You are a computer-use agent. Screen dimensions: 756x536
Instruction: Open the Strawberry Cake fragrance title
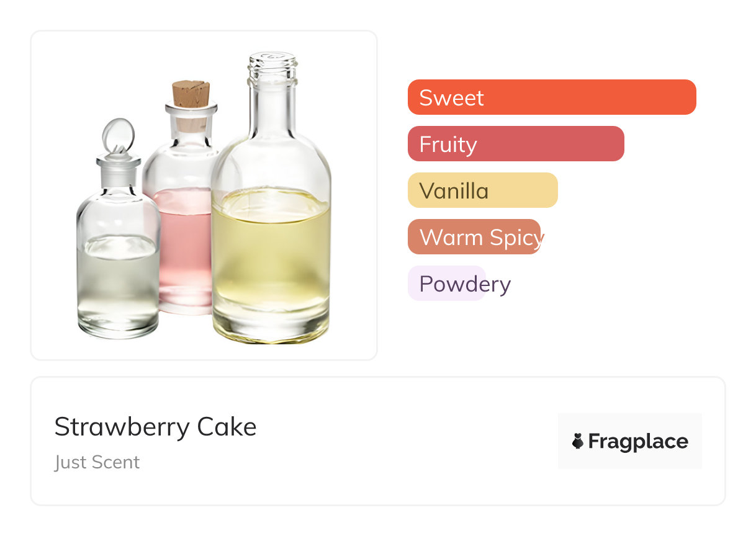pyautogui.click(x=155, y=427)
